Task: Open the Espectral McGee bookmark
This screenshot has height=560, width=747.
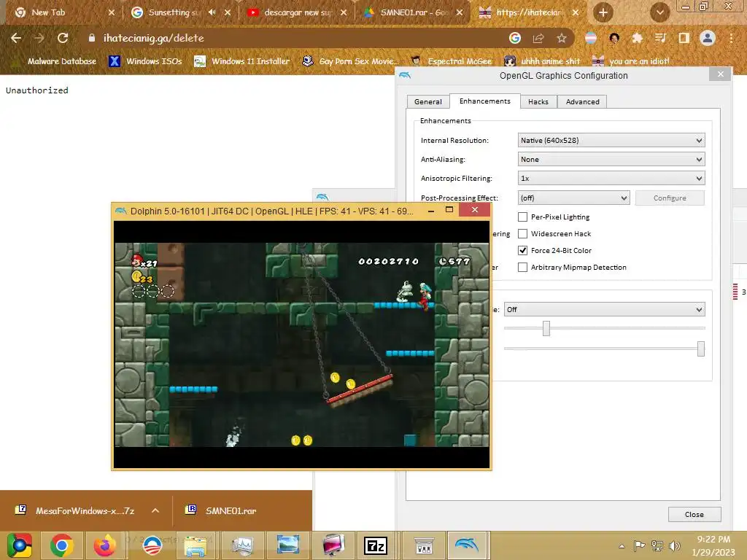Action: tap(451, 61)
